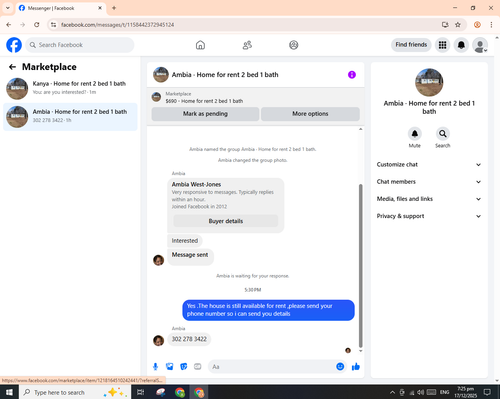Select Ambia - Home for rent conversation
Image resolution: width=500 pixels, height=399 pixels.
click(x=70, y=117)
